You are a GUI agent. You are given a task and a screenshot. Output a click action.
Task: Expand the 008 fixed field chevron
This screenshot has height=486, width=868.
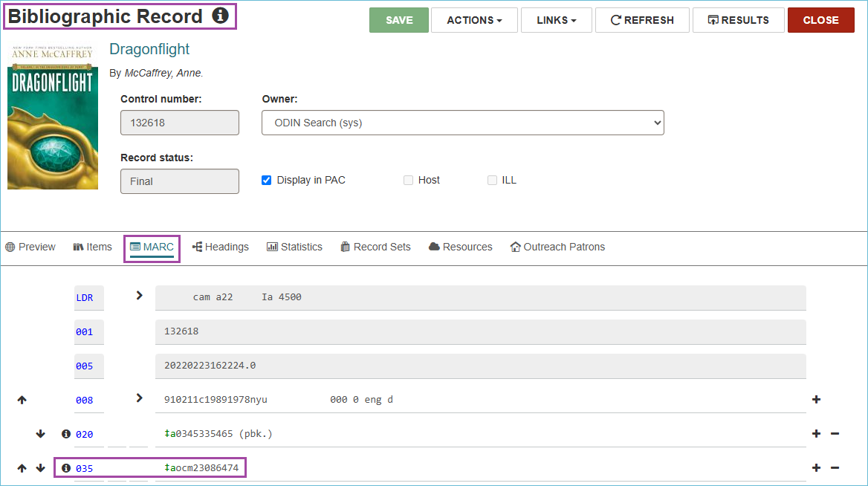(140, 398)
